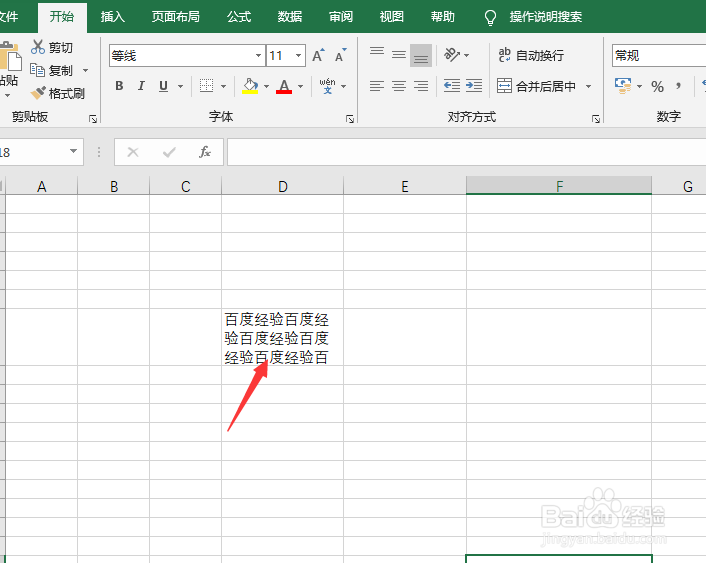This screenshot has height=563, width=706.
Task: Open phonetic guide dropdown arrow
Action: coord(344,86)
